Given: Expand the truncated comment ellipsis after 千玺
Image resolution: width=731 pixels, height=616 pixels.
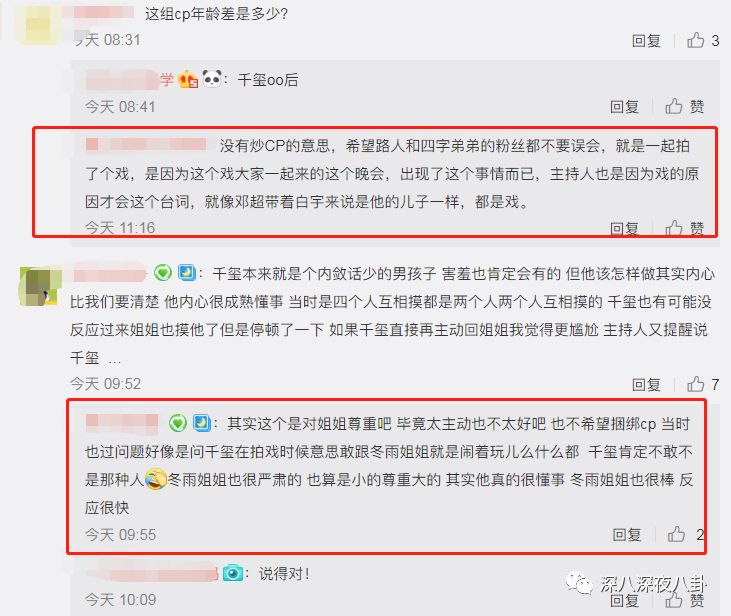Looking at the screenshot, I should click(115, 360).
